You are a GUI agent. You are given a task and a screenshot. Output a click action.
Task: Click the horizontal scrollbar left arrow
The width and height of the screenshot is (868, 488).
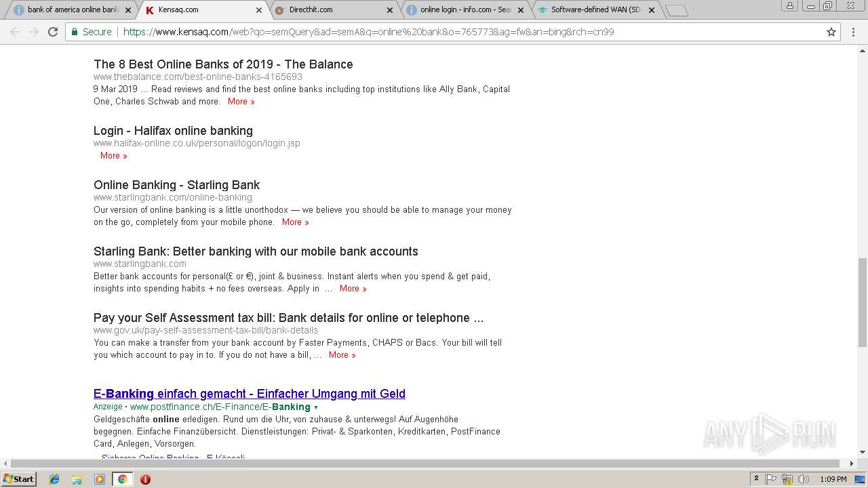click(x=5, y=464)
